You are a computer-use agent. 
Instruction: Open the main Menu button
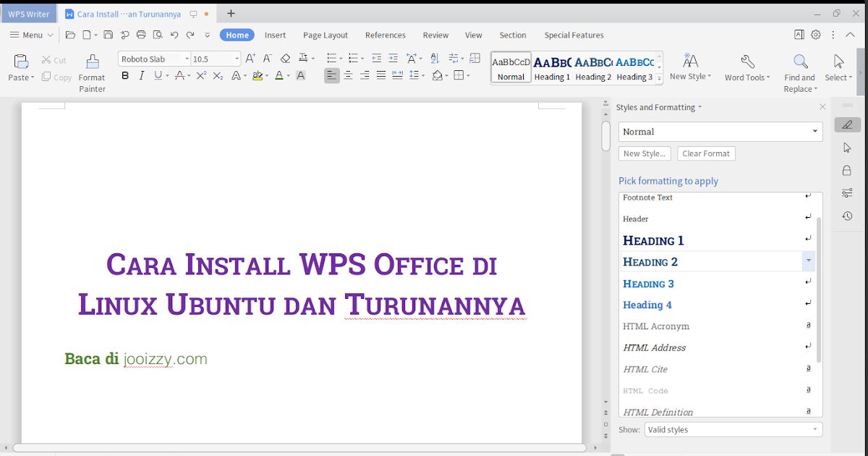pyautogui.click(x=32, y=35)
